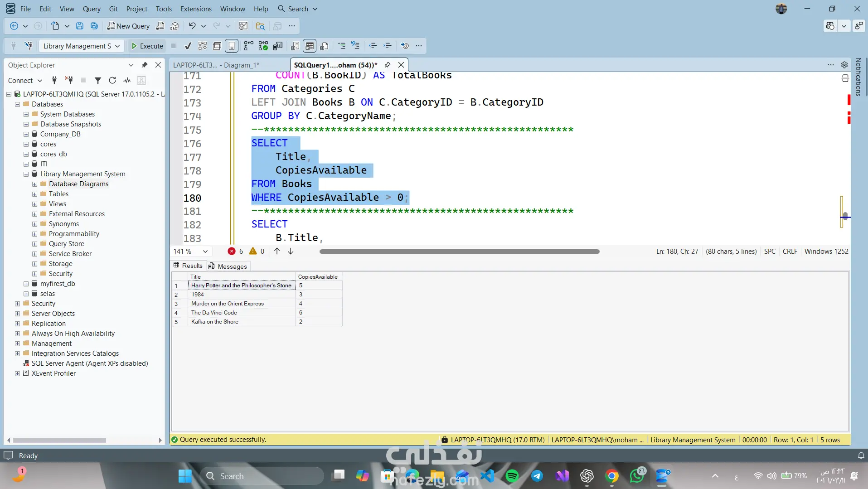Toggle Results to Grid output mode
The height and width of the screenshot is (489, 868).
[310, 46]
